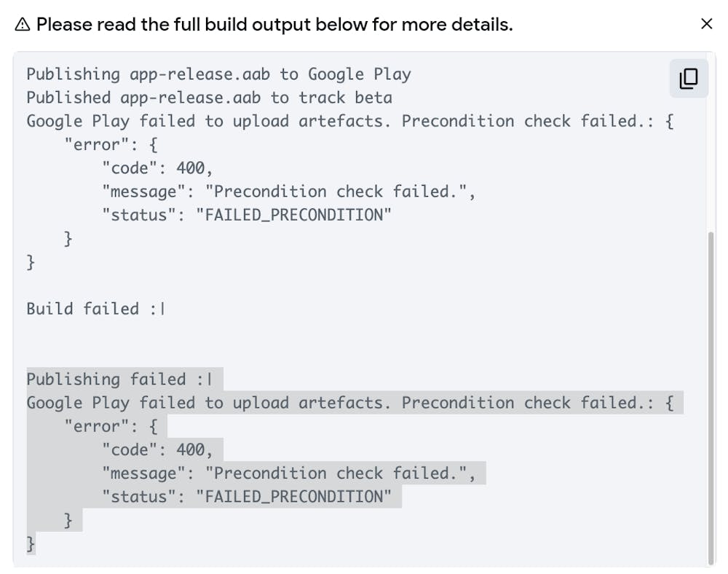Click the "Publishing app-release.aab to Google Play" line
Screen dimensions: 728x574
(x=218, y=74)
